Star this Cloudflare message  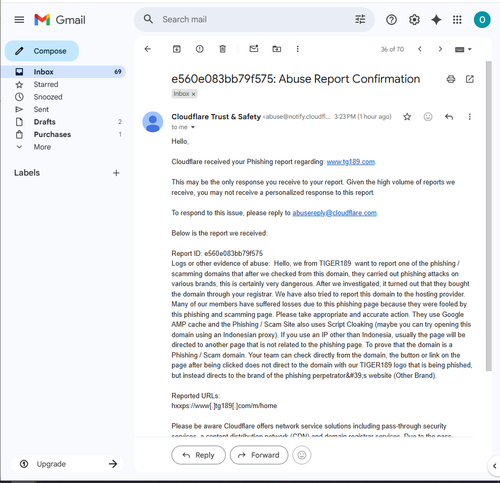pyautogui.click(x=407, y=117)
